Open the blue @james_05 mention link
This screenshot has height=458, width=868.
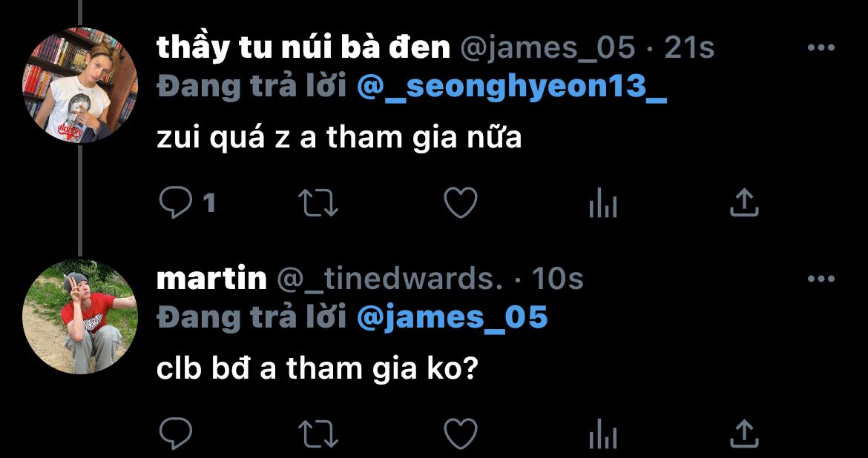click(453, 317)
